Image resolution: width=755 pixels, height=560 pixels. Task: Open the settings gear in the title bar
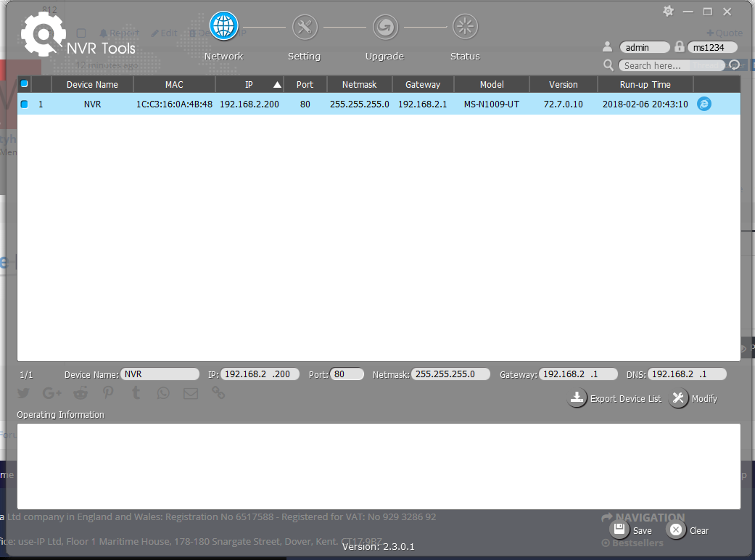point(667,12)
